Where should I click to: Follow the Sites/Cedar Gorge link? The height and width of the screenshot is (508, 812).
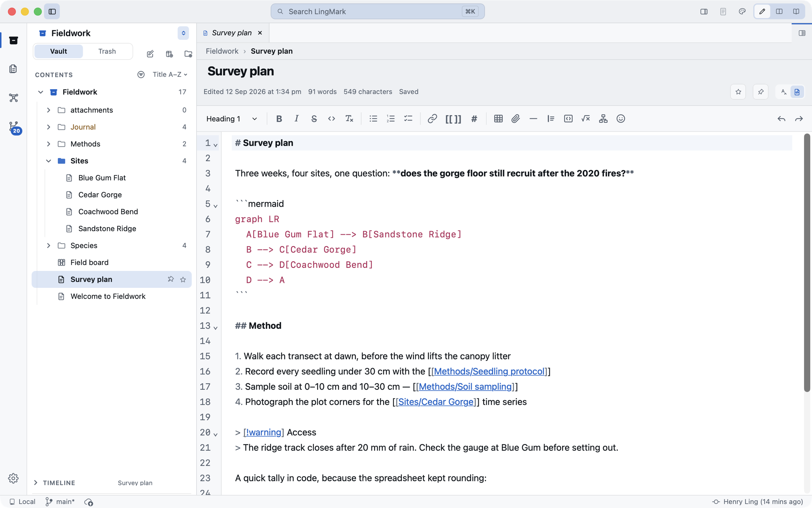(436, 402)
